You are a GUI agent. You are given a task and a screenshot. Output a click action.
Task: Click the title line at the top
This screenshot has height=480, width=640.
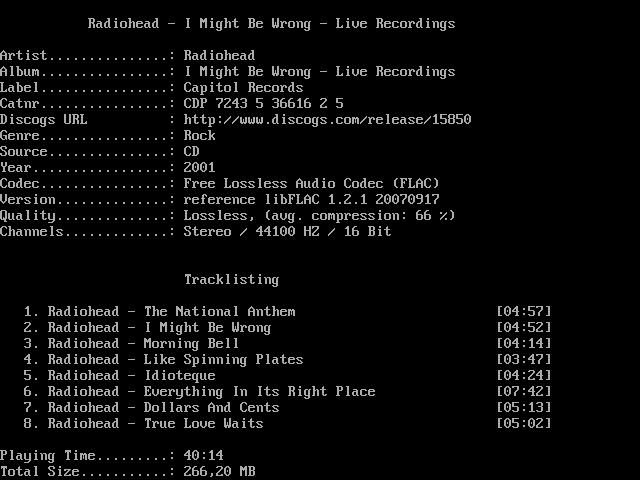(x=271, y=24)
